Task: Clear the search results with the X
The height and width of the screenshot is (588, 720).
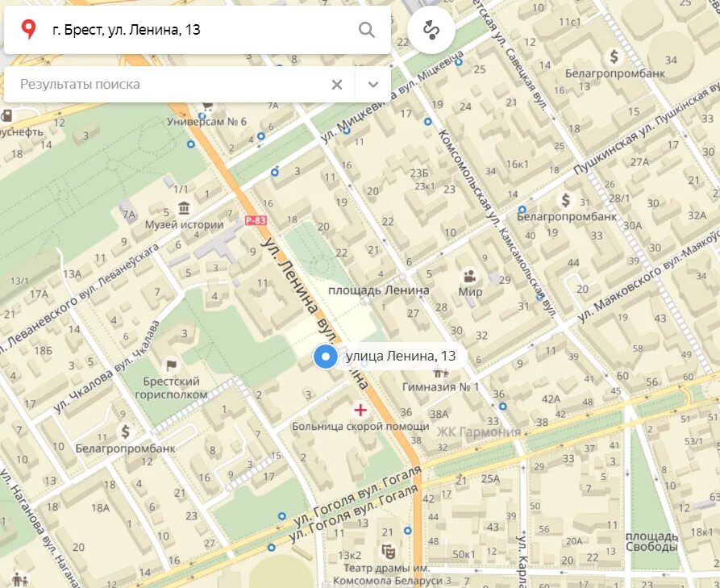Action: point(337,85)
